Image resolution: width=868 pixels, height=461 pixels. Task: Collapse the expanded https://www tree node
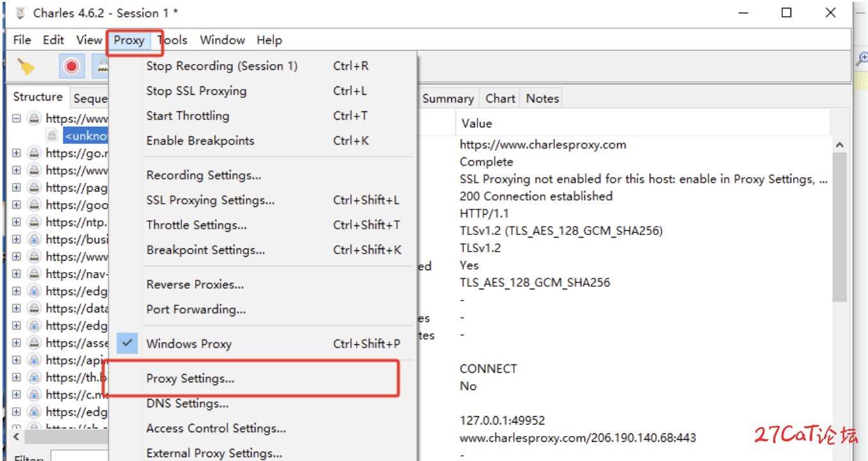tap(17, 118)
